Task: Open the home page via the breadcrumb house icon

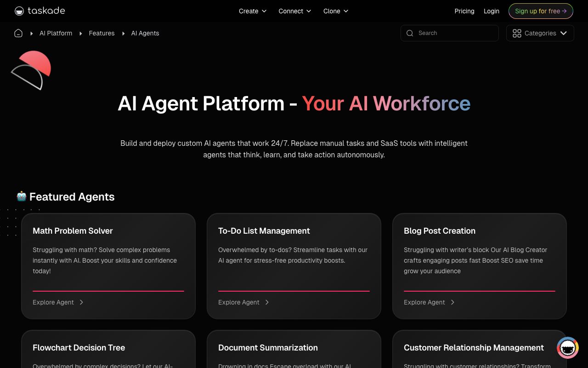Action: (x=18, y=33)
